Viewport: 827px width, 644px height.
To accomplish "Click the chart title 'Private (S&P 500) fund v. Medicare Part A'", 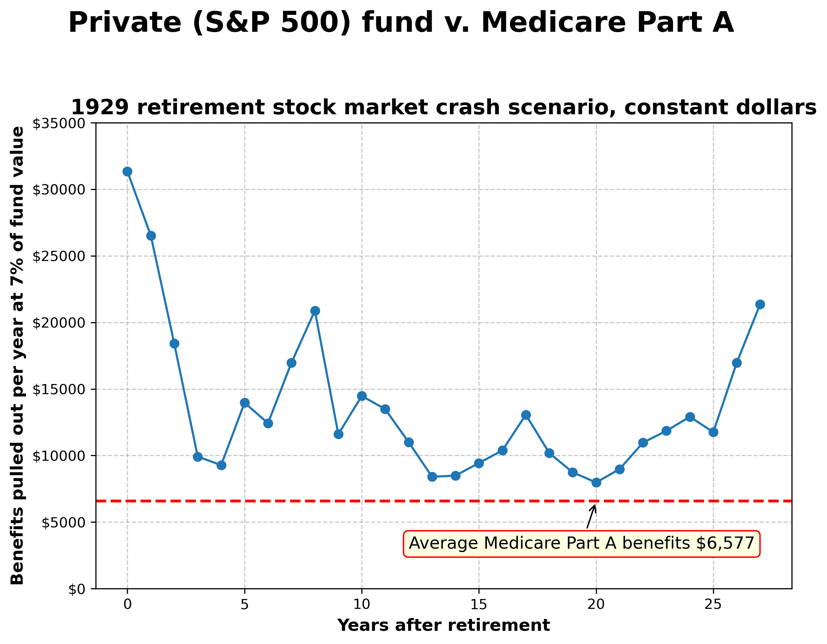I will pos(401,23).
